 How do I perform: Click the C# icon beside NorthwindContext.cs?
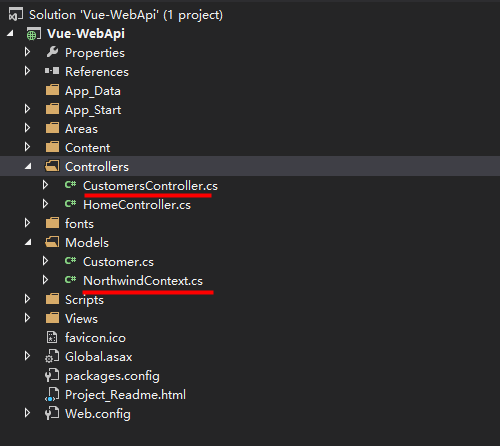(71, 279)
